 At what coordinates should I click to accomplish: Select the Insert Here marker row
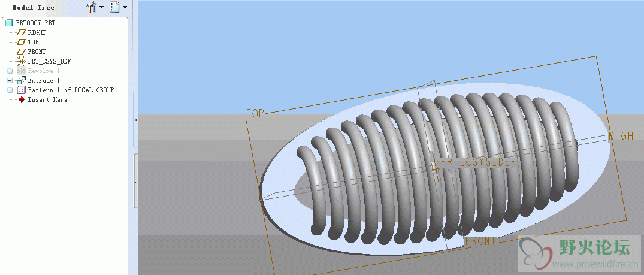pyautogui.click(x=47, y=99)
